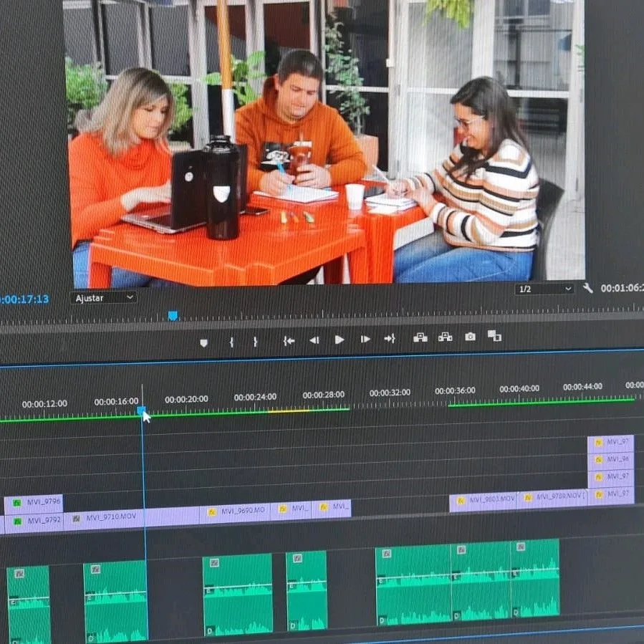Viewport: 644px width, 644px height.
Task: Click the Mark Out bracket icon
Action: [255, 342]
